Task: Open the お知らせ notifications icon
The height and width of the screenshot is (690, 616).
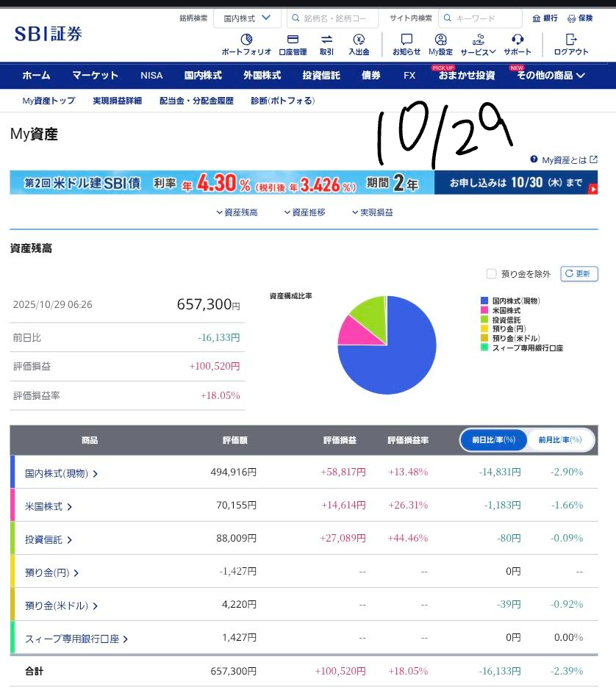Action: [x=407, y=40]
